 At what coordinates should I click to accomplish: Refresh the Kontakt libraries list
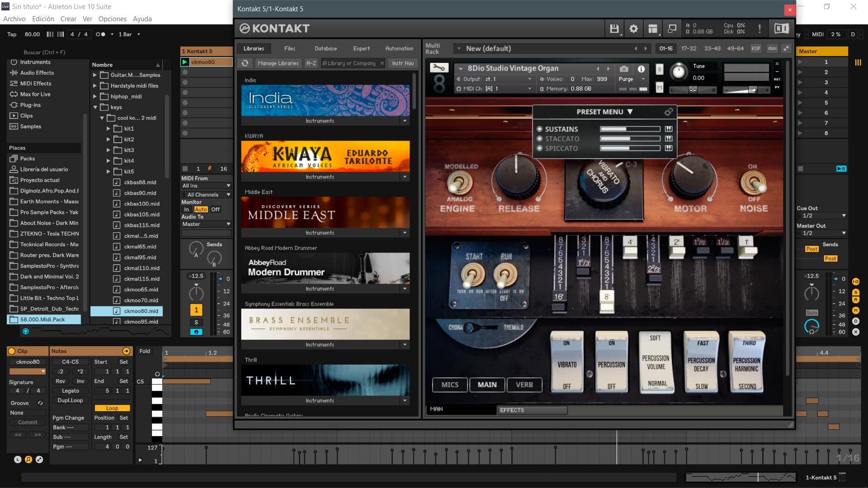pyautogui.click(x=245, y=63)
